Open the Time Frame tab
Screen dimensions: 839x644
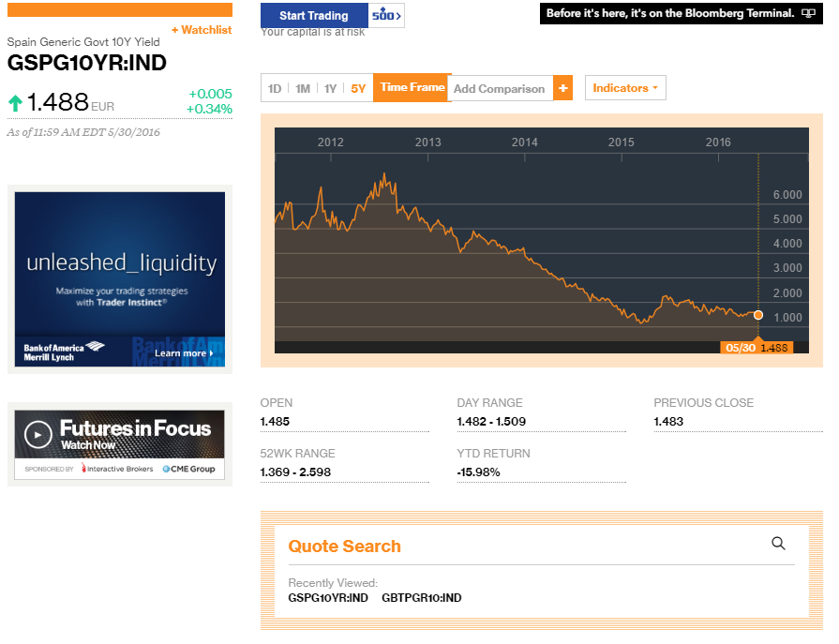[x=412, y=88]
